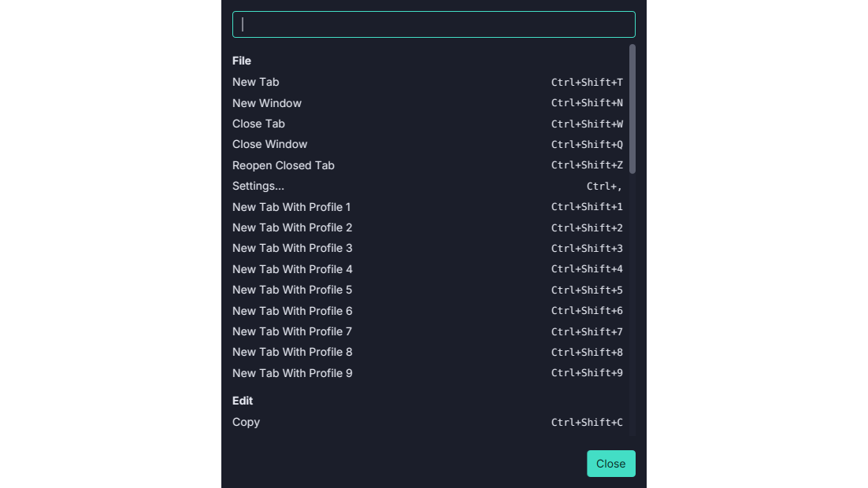This screenshot has height=488, width=868.
Task: Select New Tab With Profile 8
Action: point(428,352)
